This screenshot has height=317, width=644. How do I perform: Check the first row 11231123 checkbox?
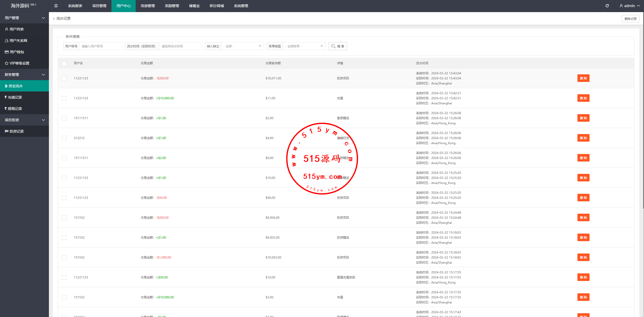tap(64, 78)
